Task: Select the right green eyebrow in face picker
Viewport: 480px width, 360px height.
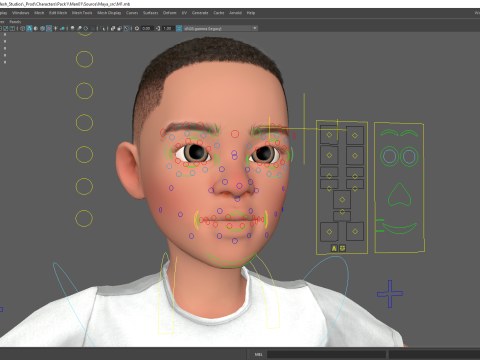Action: point(409,133)
